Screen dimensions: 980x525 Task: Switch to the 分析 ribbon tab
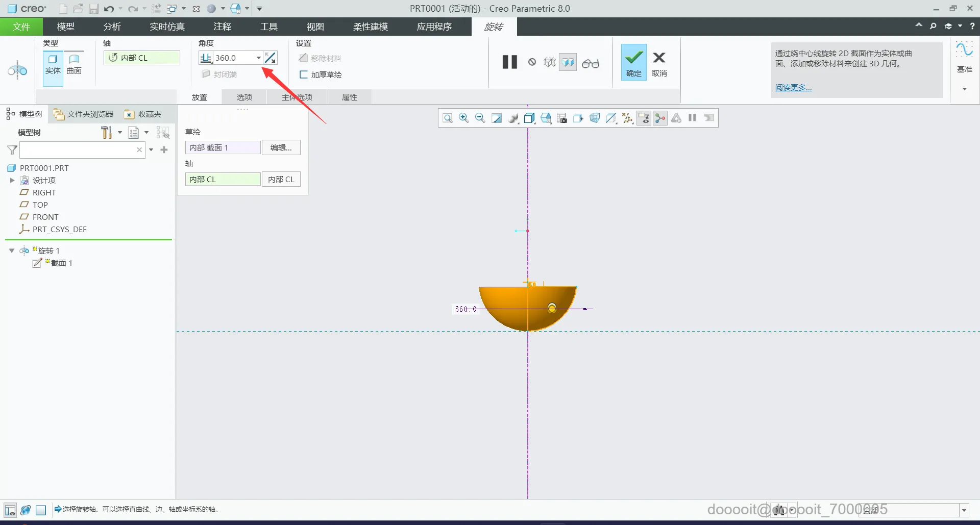click(112, 27)
